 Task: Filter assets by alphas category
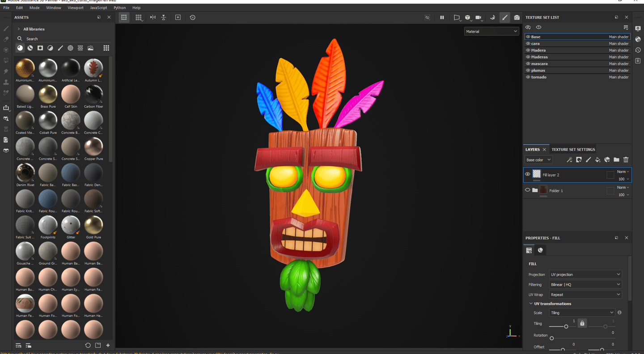[70, 48]
